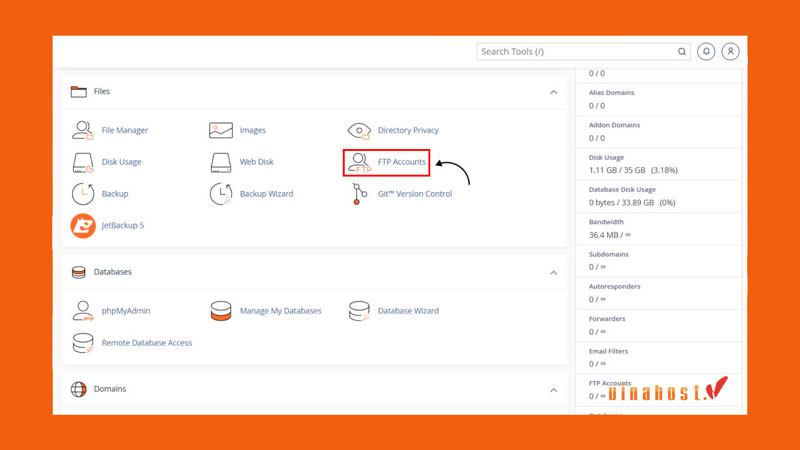Open the Git Version Control icon
This screenshot has width=800, height=450.
pos(359,194)
